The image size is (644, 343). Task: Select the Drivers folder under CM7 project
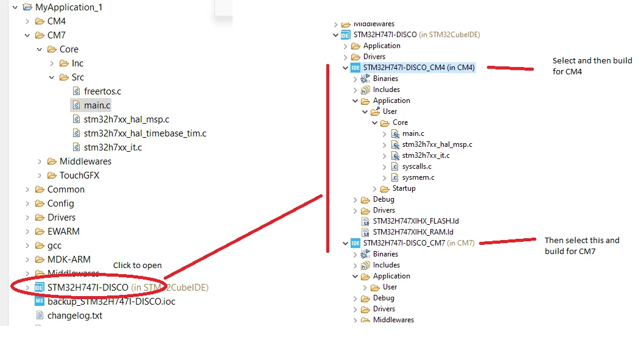(384, 309)
